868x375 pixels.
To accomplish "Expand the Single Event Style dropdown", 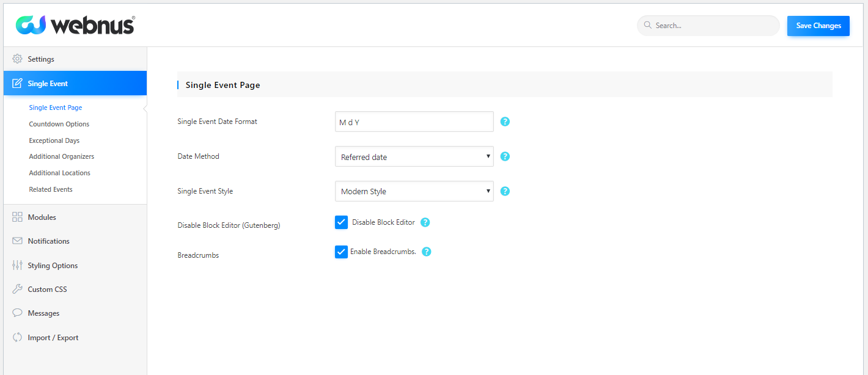I will point(414,191).
